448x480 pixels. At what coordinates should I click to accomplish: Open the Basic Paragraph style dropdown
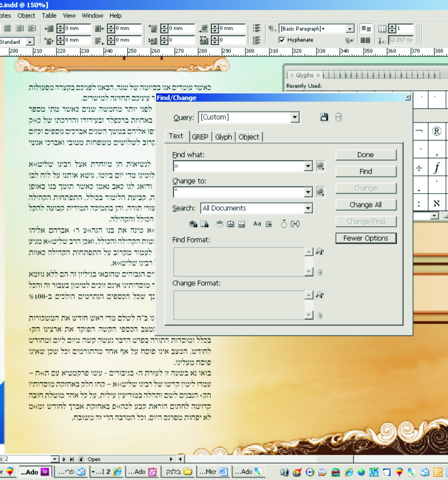[350, 29]
